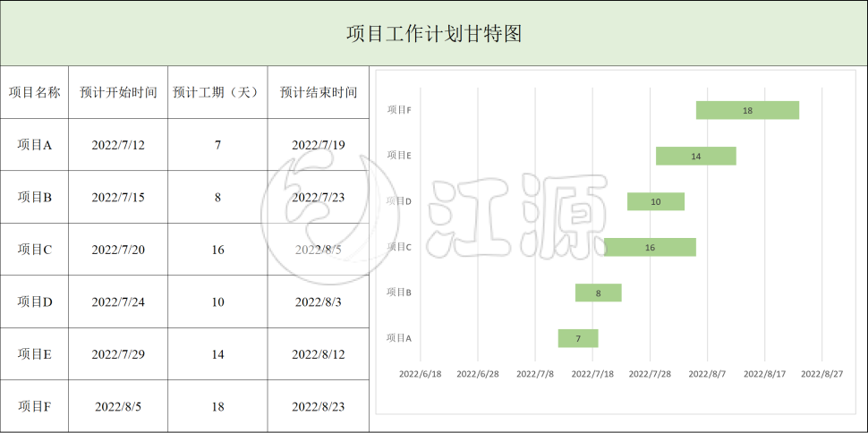Select duration cell 16 in 项目C row
The image size is (868, 433).
(x=217, y=250)
